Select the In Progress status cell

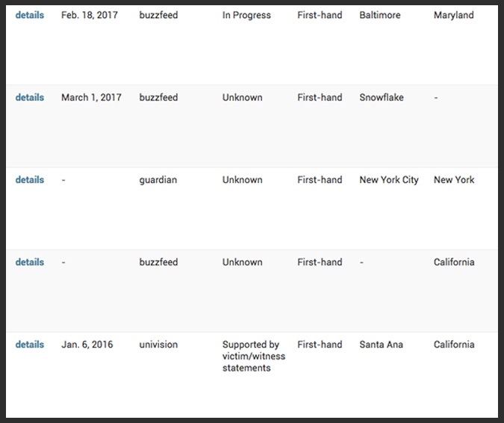[x=246, y=15]
